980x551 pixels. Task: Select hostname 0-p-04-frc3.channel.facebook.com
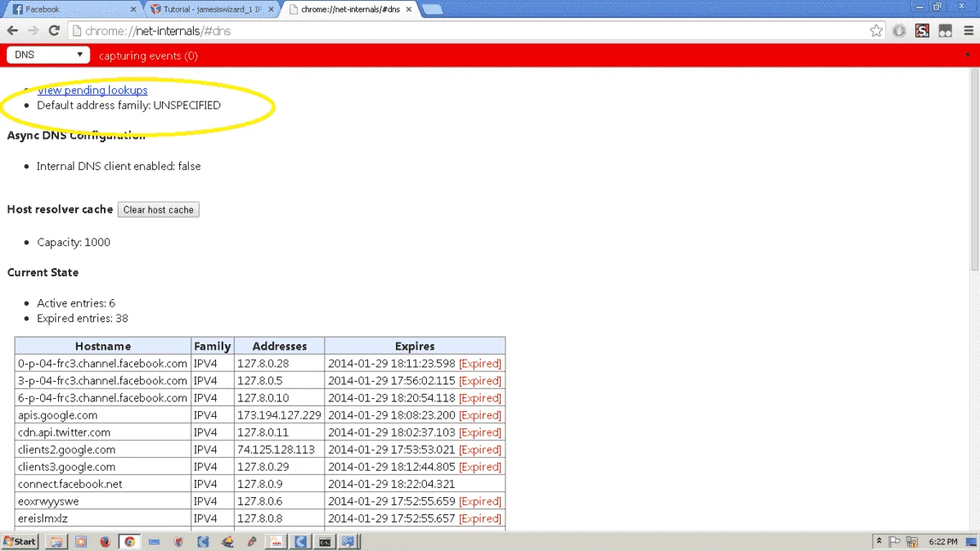[102, 364]
